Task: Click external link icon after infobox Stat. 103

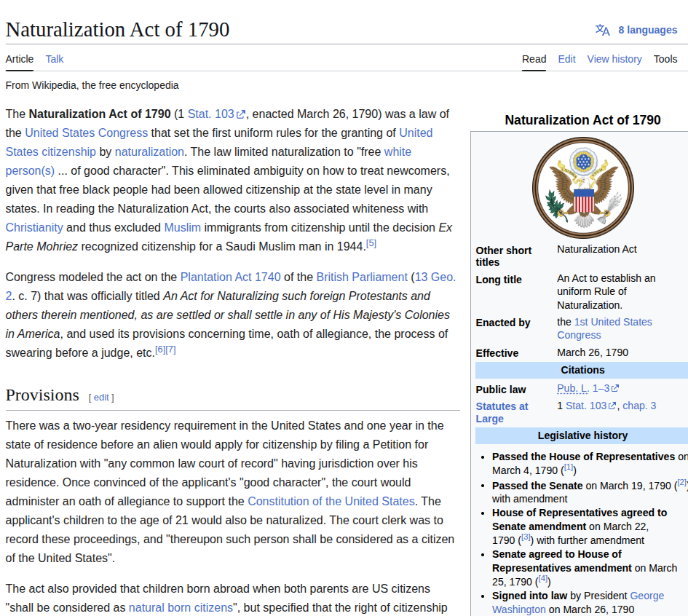Action: 612,406
